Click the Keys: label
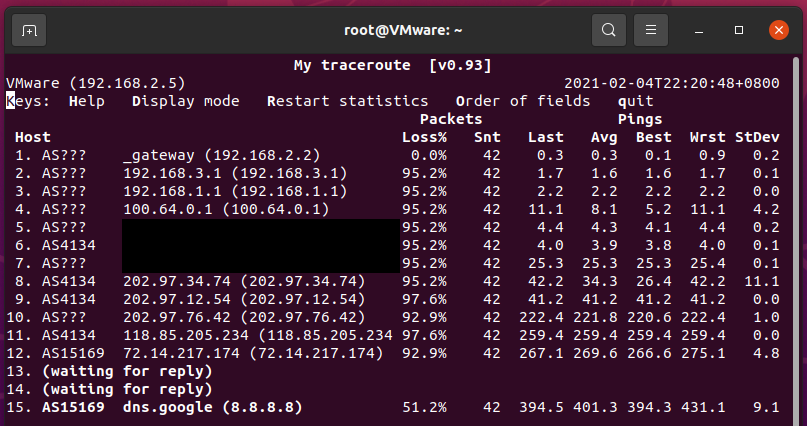Image resolution: width=807 pixels, height=426 pixels. 28,101
